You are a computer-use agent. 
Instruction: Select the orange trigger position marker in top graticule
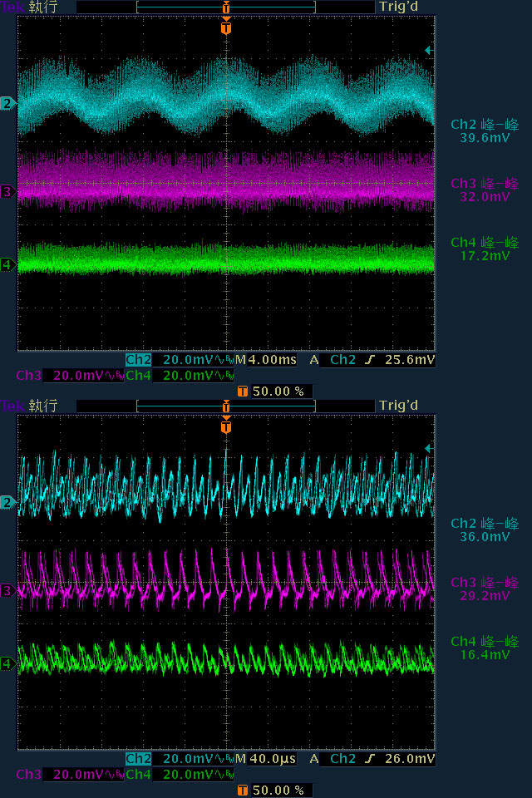(226, 28)
